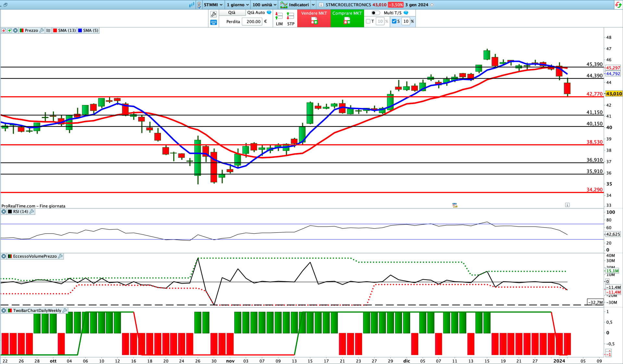Viewport: 623px width, 364px height.
Task: Close the RSI (14) indicator panel
Action: (4, 212)
